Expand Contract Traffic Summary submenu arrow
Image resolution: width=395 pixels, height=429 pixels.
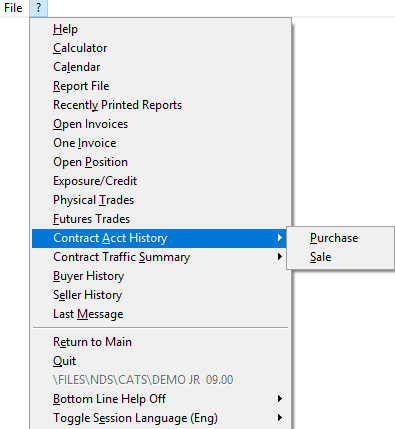[x=280, y=257]
